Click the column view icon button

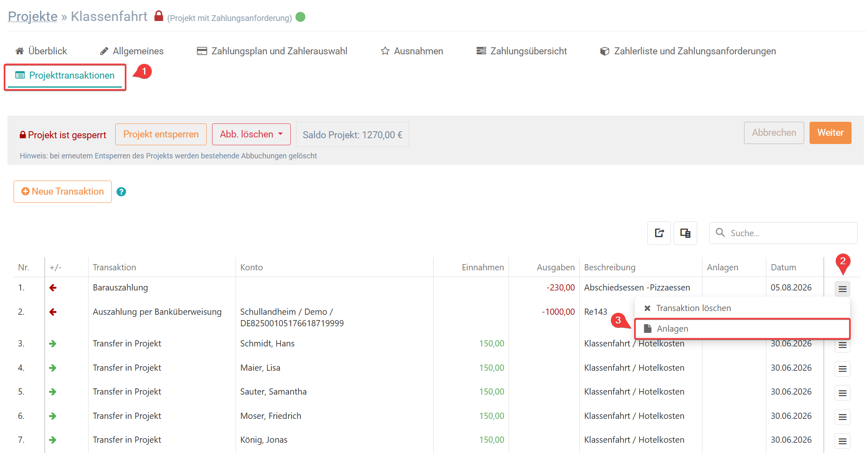point(685,233)
